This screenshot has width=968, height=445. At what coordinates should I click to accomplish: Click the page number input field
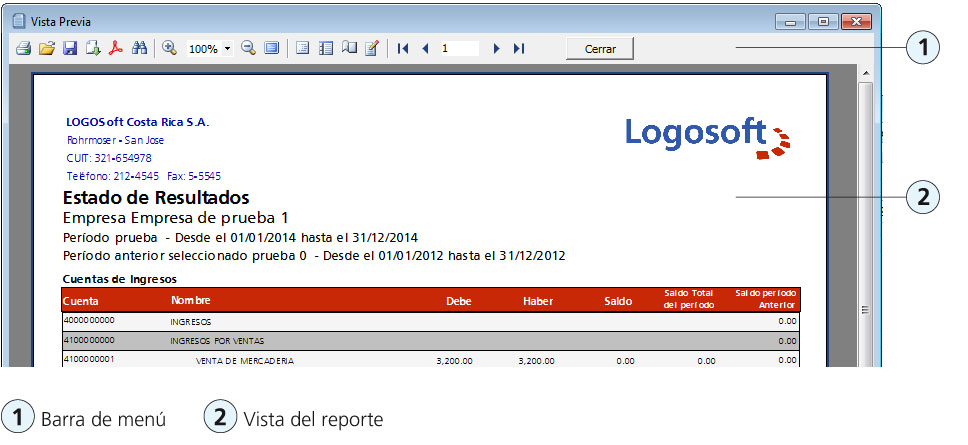[458, 48]
